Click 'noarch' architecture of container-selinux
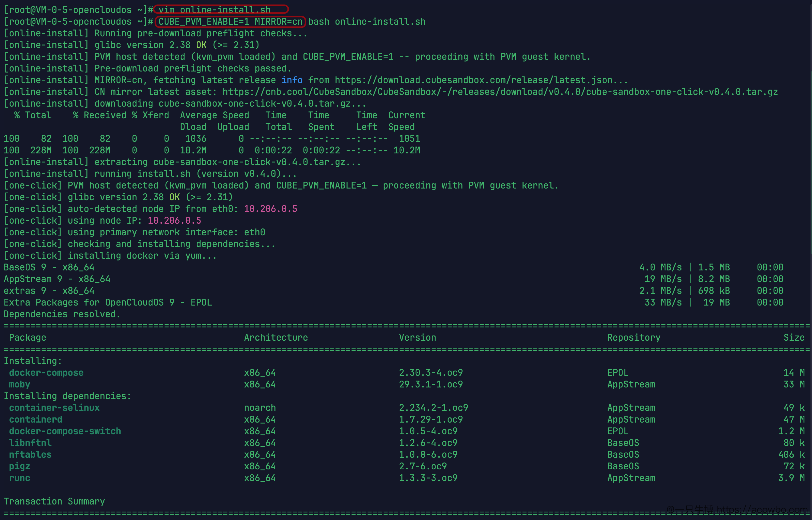 260,408
